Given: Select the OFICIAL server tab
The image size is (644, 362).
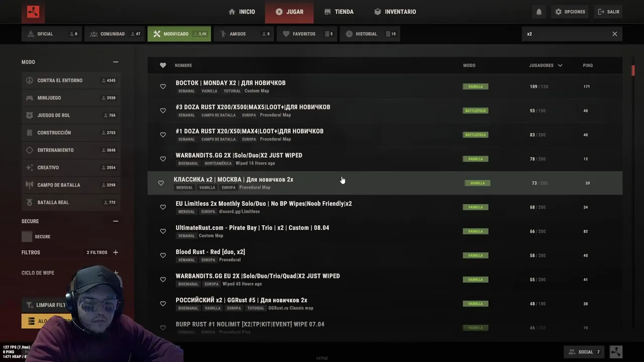Looking at the screenshot, I should 52,34.
